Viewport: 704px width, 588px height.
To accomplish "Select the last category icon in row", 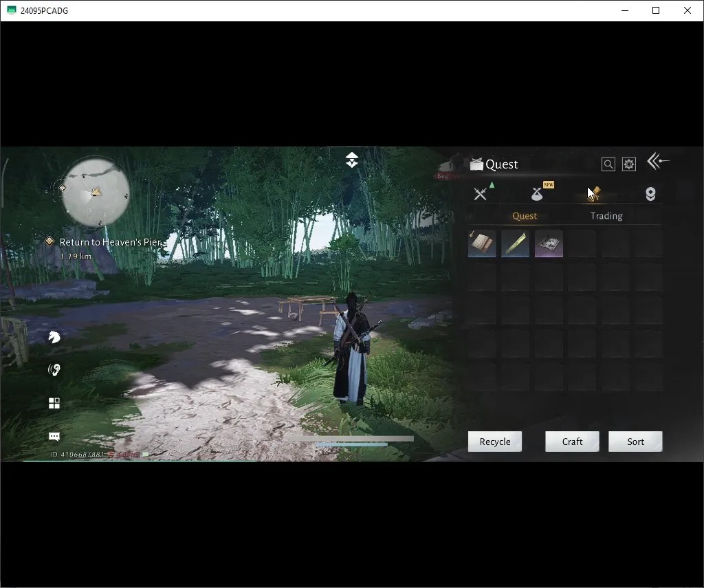I will click(650, 194).
